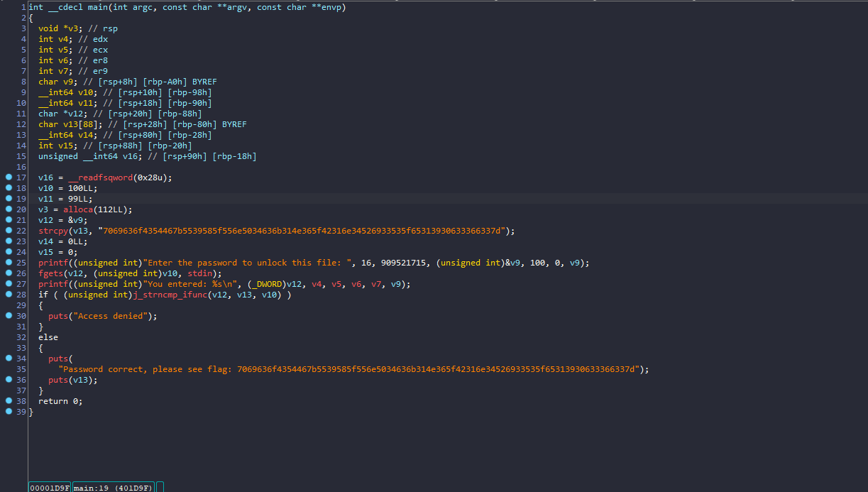The image size is (868, 492).
Task: Toggle breakpoint dot on line 38 return
Action: [x=9, y=401]
